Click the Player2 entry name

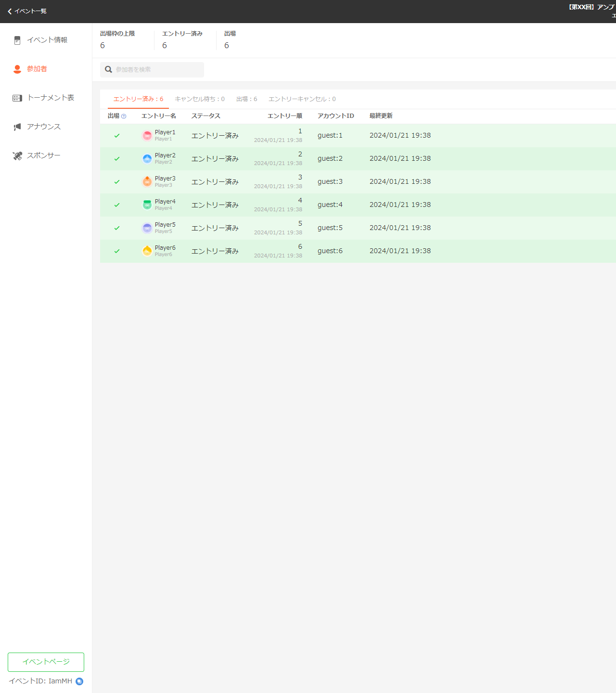click(165, 155)
